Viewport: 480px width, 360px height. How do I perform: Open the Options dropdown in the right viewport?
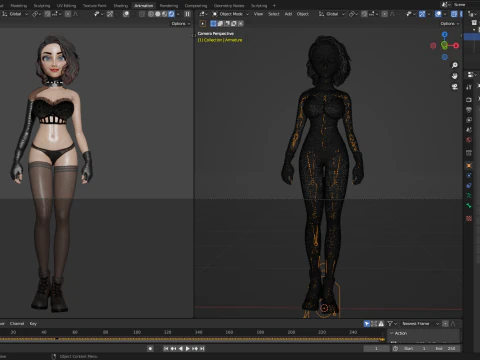(450, 24)
